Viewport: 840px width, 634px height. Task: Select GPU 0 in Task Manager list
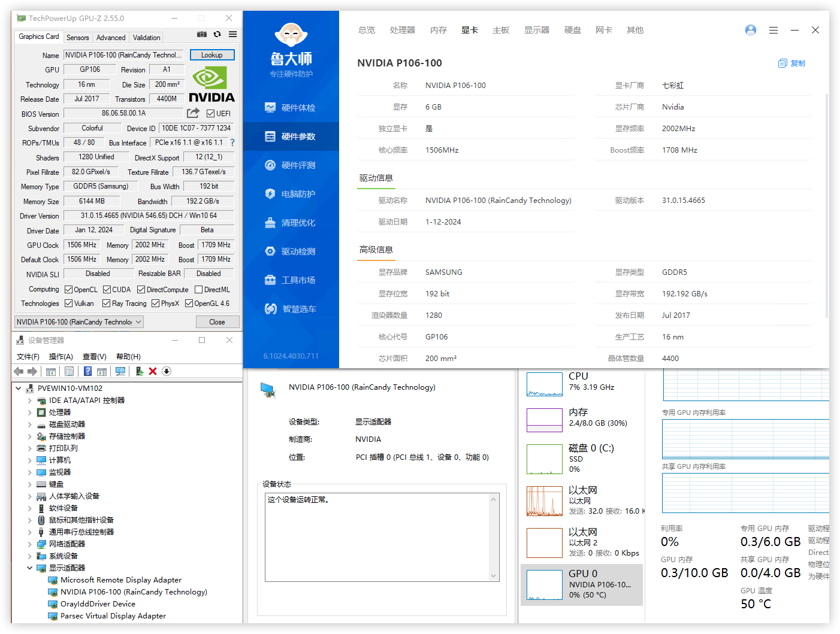pyautogui.click(x=582, y=585)
